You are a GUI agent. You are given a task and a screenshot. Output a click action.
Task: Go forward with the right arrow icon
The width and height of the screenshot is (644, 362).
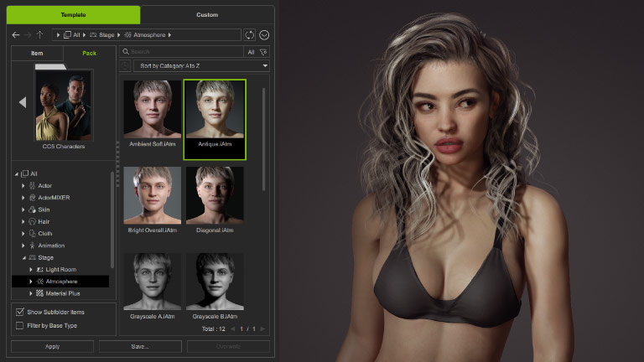28,35
